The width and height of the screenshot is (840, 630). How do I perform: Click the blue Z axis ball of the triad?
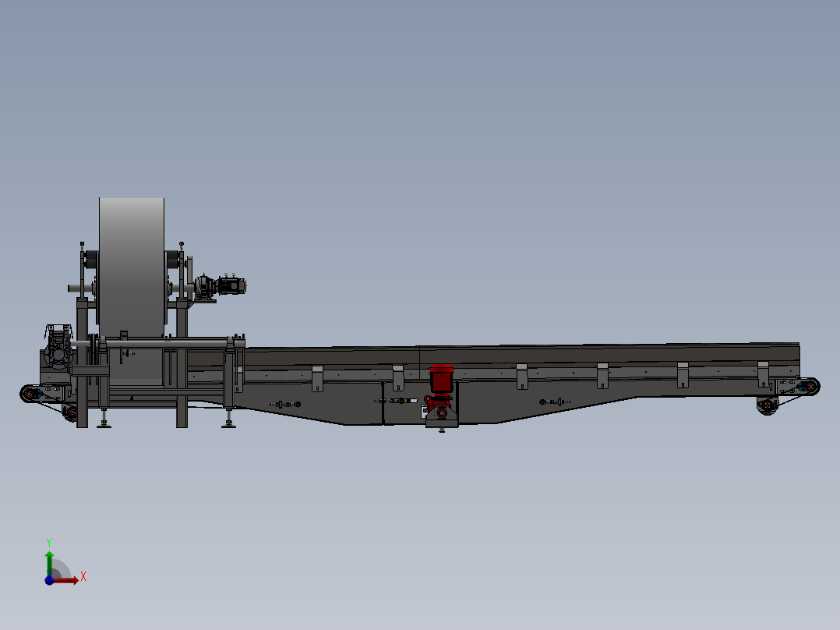49,581
